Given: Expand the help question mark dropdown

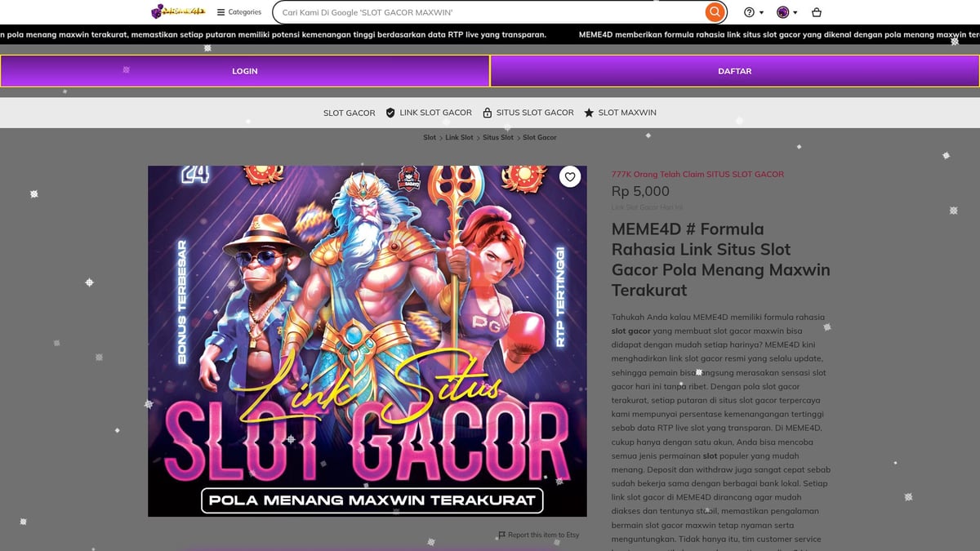Looking at the screenshot, I should [x=753, y=12].
